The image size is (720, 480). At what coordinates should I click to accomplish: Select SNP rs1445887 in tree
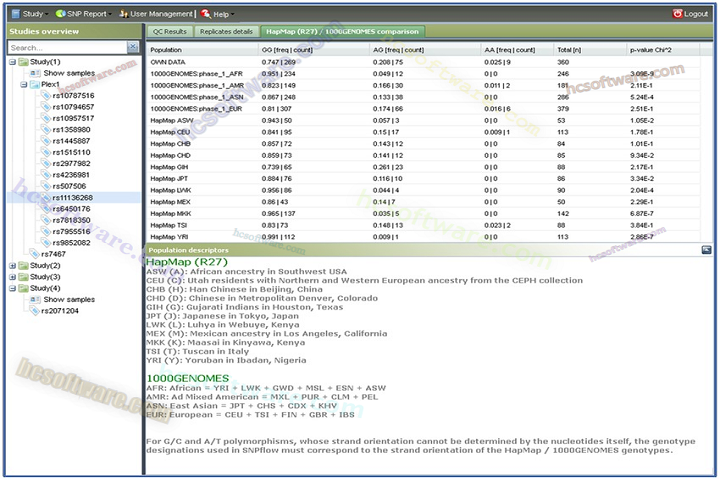coord(71,141)
